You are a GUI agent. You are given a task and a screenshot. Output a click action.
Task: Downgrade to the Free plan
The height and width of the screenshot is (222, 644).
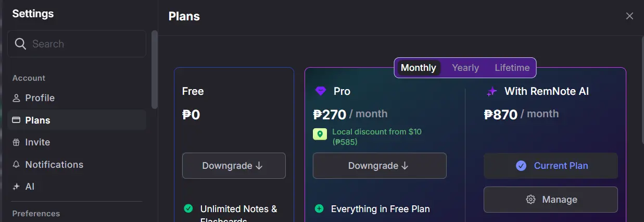pos(234,166)
